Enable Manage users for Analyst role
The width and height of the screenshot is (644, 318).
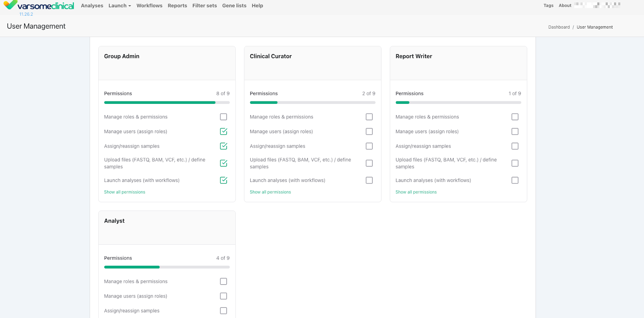click(x=223, y=296)
